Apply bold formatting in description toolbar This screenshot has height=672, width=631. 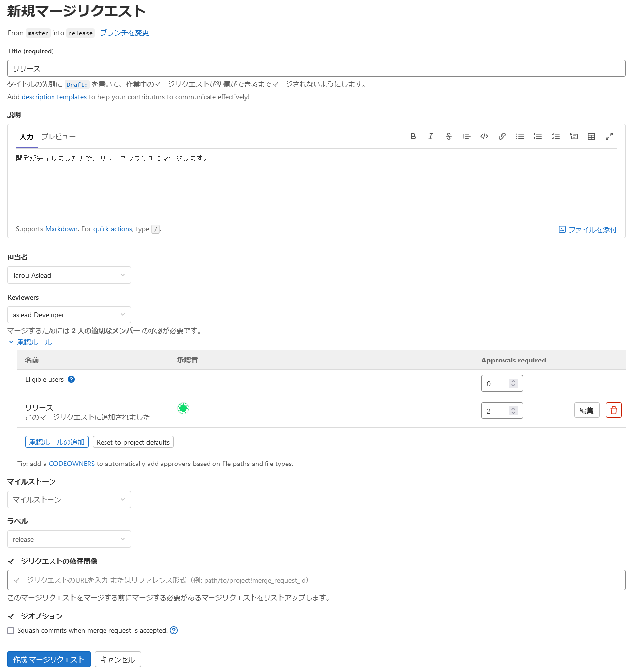413,136
